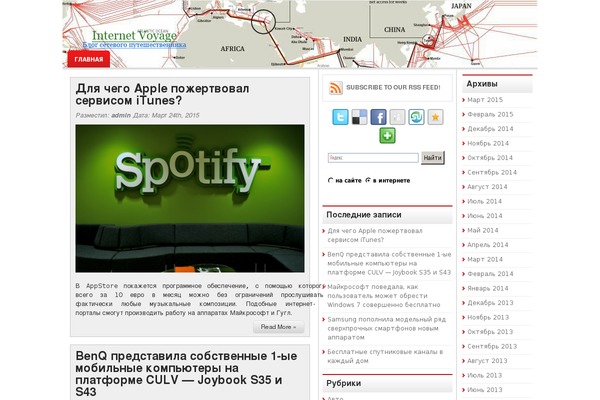Open the Spotify article image
Image resolution: width=600 pixels, height=400 pixels.
click(x=190, y=198)
